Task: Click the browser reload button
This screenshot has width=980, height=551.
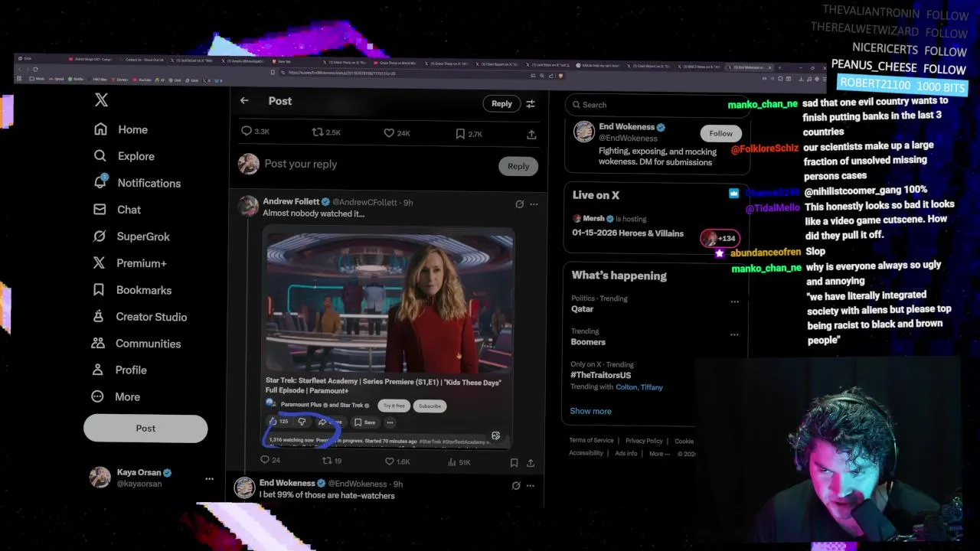Action: click(35, 69)
